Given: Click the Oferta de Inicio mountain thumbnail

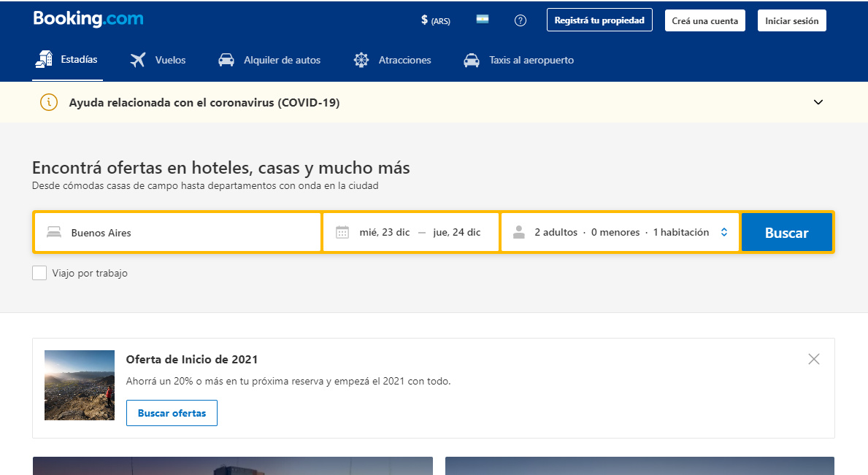Looking at the screenshot, I should tap(79, 385).
